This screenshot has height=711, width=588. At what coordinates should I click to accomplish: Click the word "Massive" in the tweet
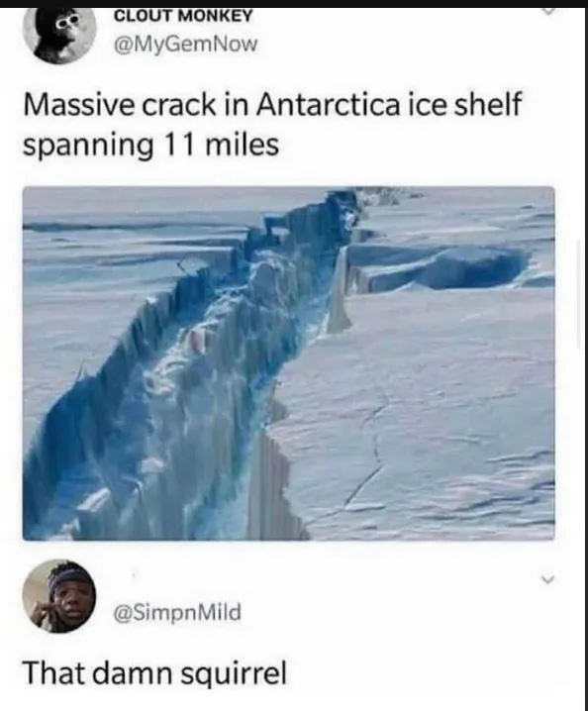pyautogui.click(x=79, y=104)
